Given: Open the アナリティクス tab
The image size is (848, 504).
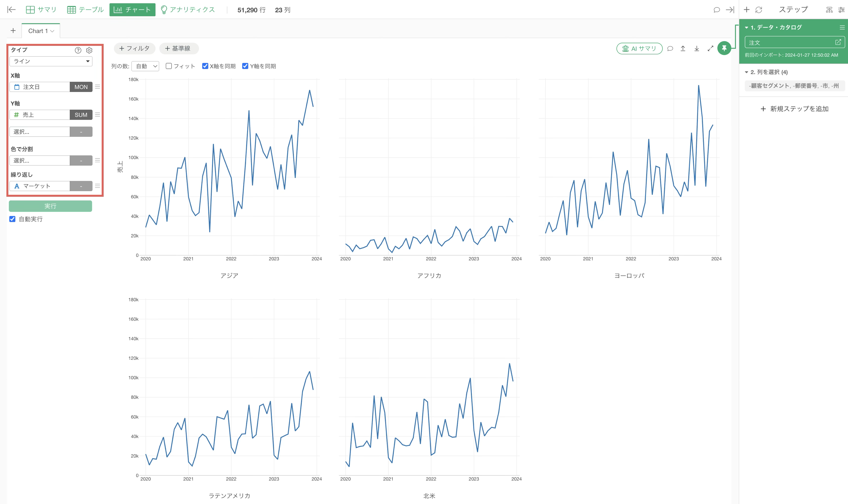Looking at the screenshot, I should click(x=188, y=10).
